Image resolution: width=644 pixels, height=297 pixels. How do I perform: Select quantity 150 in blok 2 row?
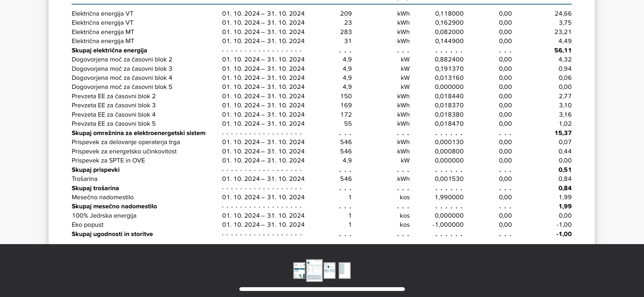[346, 96]
